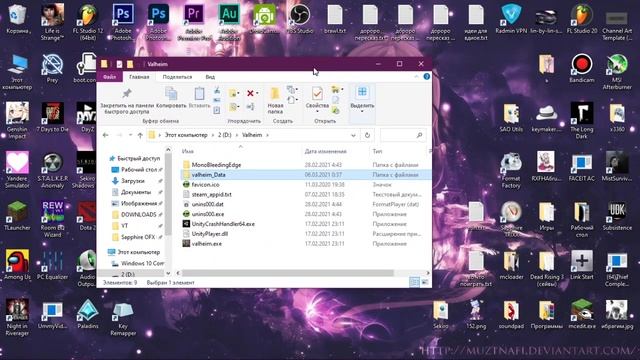Switch to the Главная ribbon tab

point(139,77)
